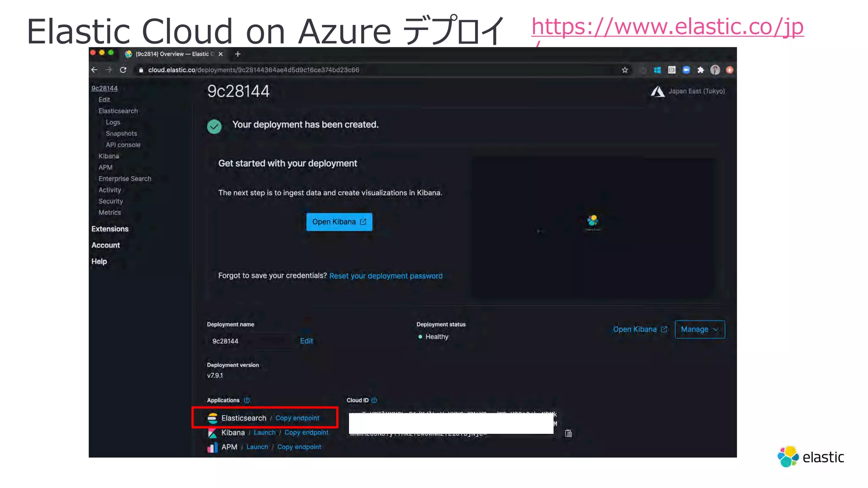Click the Open Kibana link beside Manage
Image resolution: width=868 pixels, height=488 pixels.
pyautogui.click(x=640, y=330)
